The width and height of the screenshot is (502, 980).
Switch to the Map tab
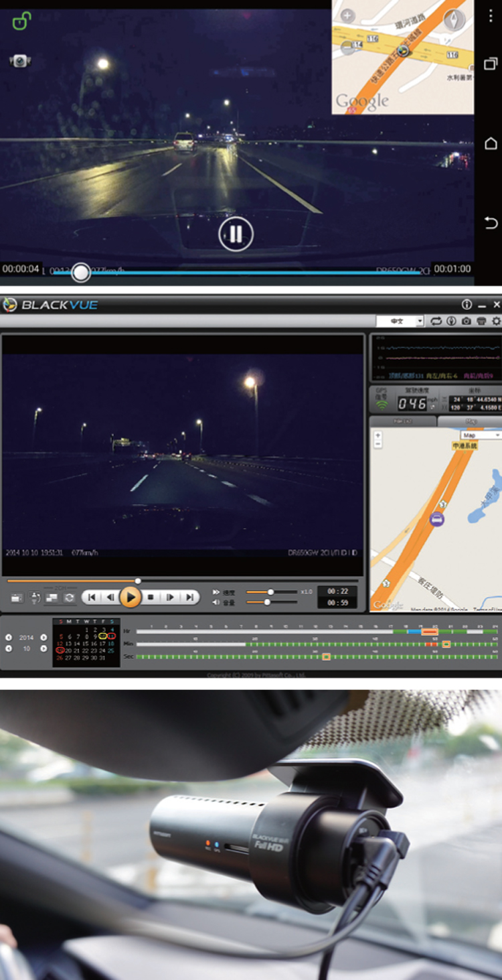coord(470,421)
